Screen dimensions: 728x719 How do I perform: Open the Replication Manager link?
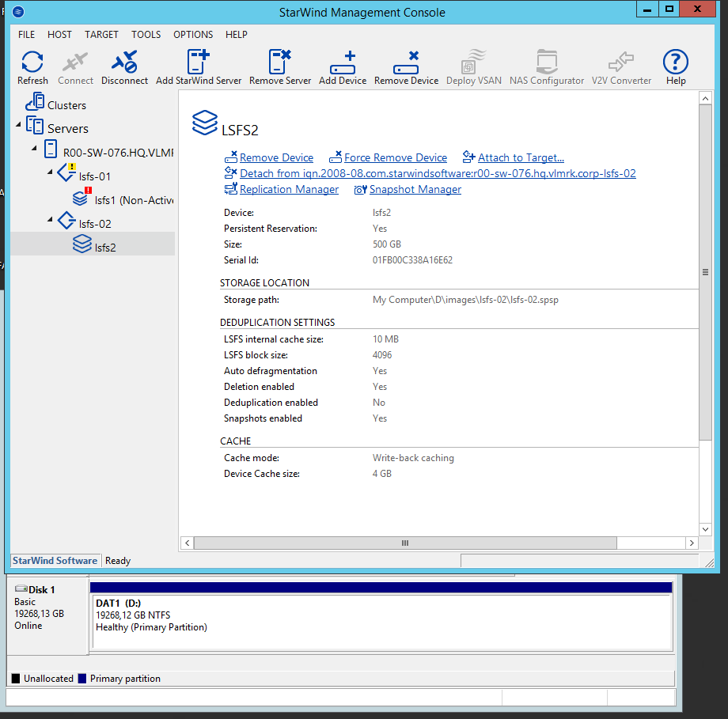click(289, 189)
